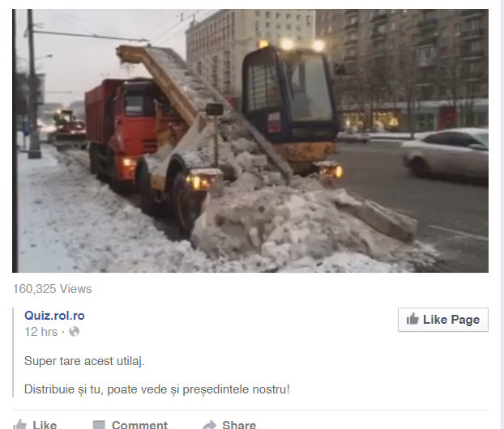This screenshot has height=429, width=504.
Task: Click the Share text link
Action: [x=239, y=424]
